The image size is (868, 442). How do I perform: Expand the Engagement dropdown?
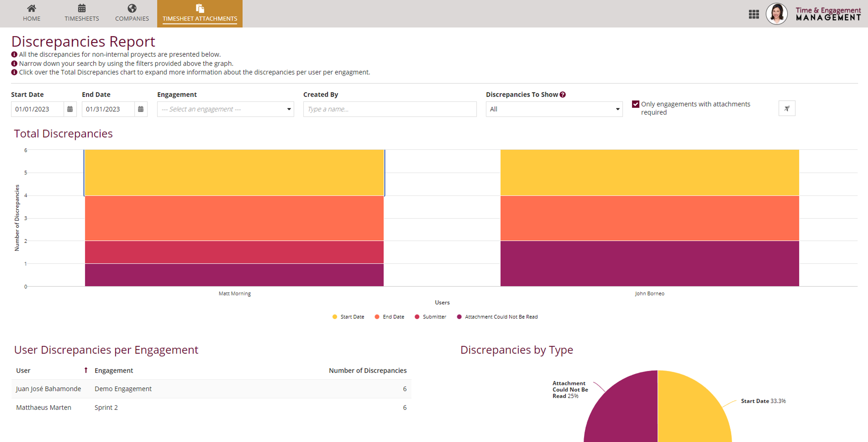(225, 109)
